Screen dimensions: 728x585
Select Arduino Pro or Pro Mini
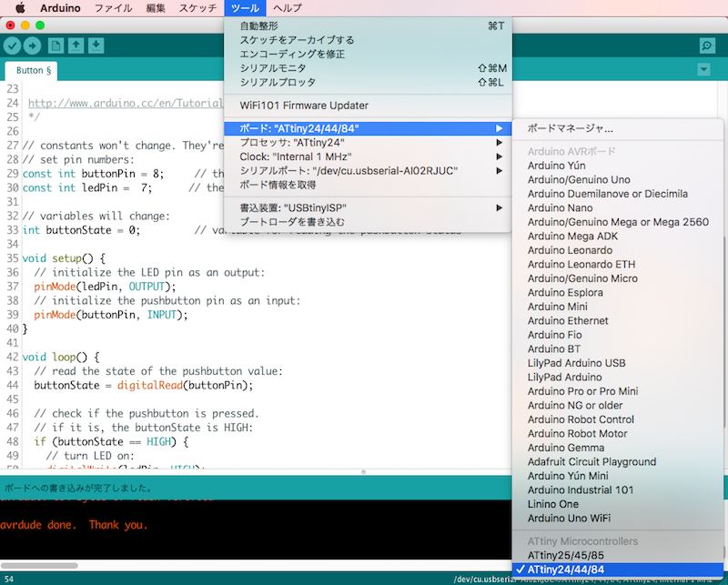618,391
